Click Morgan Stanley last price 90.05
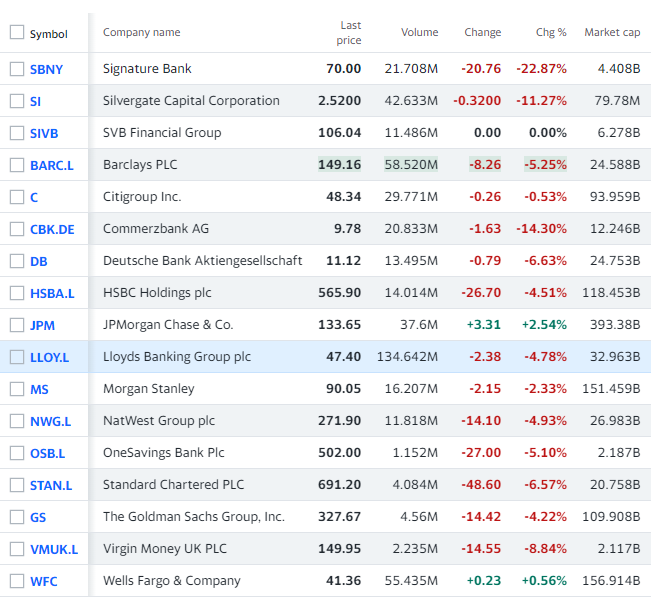Image resolution: width=651 pixels, height=612 pixels. click(344, 389)
